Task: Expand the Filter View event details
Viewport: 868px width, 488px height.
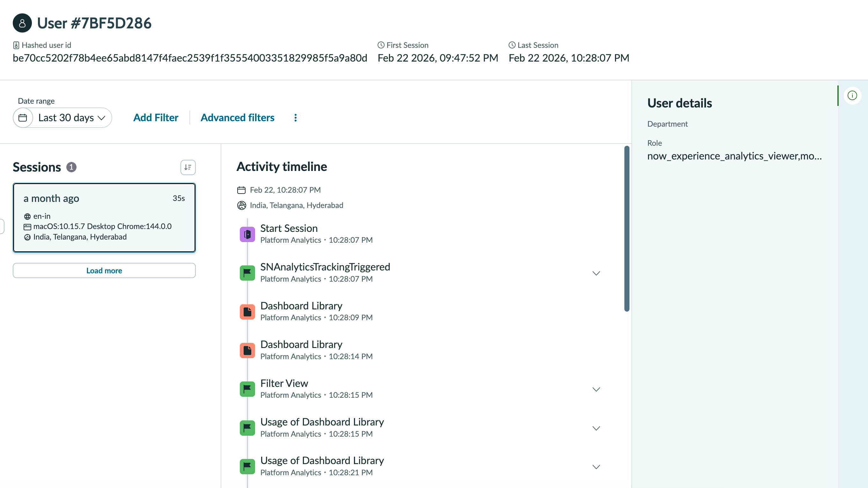Action: click(596, 389)
